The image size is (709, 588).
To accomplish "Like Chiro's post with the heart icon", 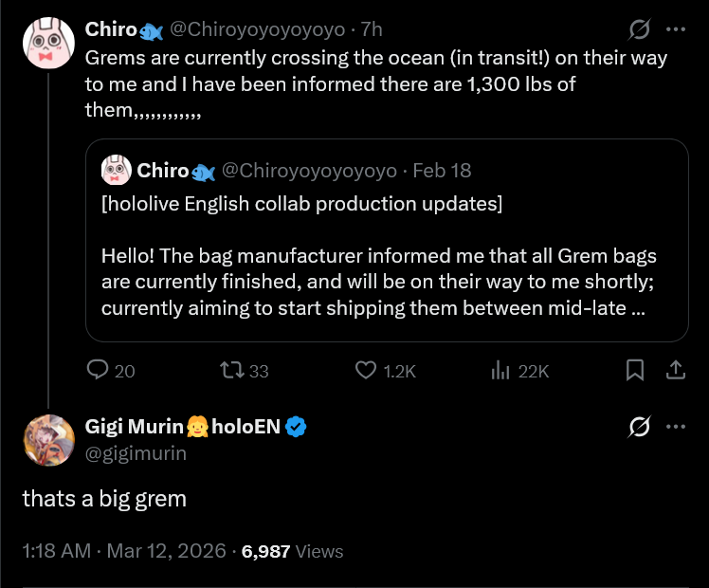I will (365, 370).
